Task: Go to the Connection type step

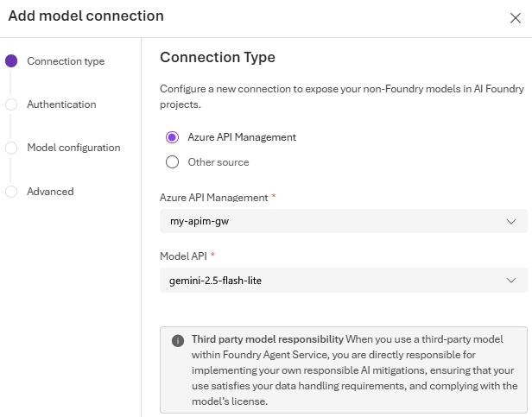Action: coord(66,61)
